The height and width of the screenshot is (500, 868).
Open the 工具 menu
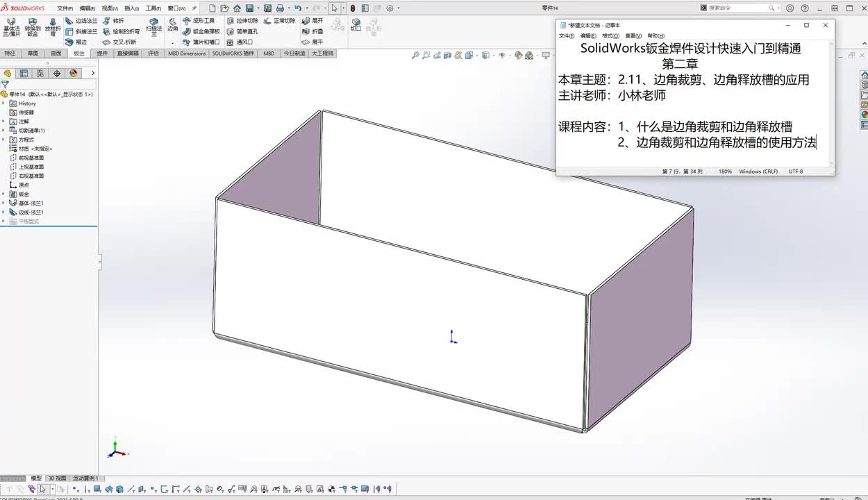coord(153,8)
